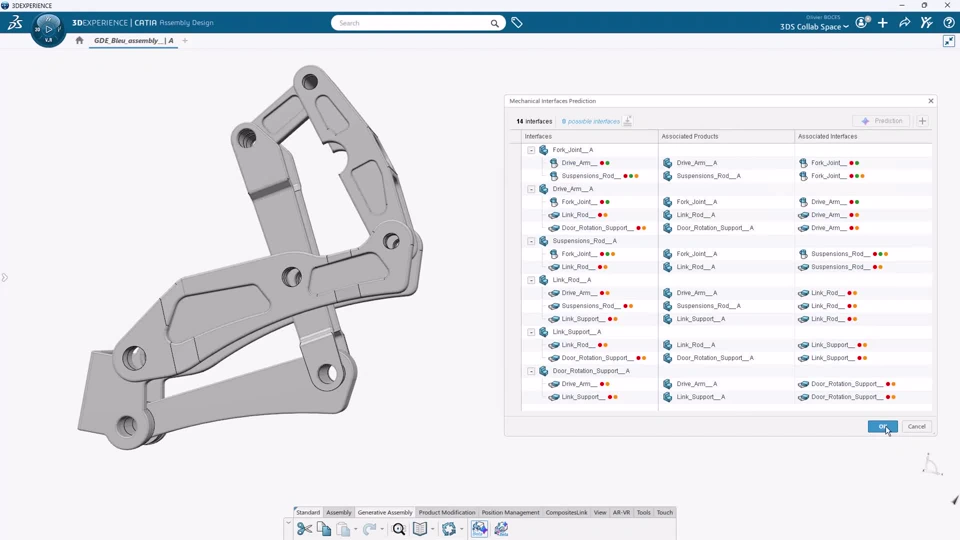The height and width of the screenshot is (540, 960).
Task: Select Door_Rotation_Support__ under Drive_Arm__A
Action: pos(597,228)
